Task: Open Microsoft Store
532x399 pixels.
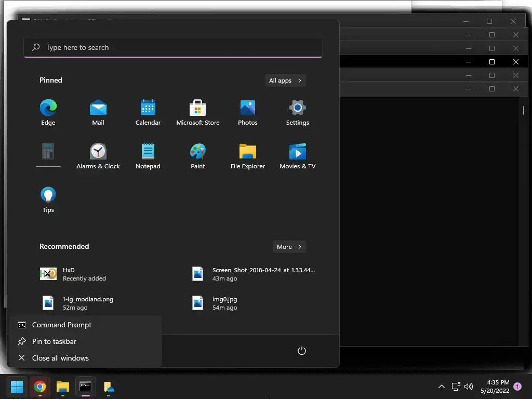Action: click(198, 113)
